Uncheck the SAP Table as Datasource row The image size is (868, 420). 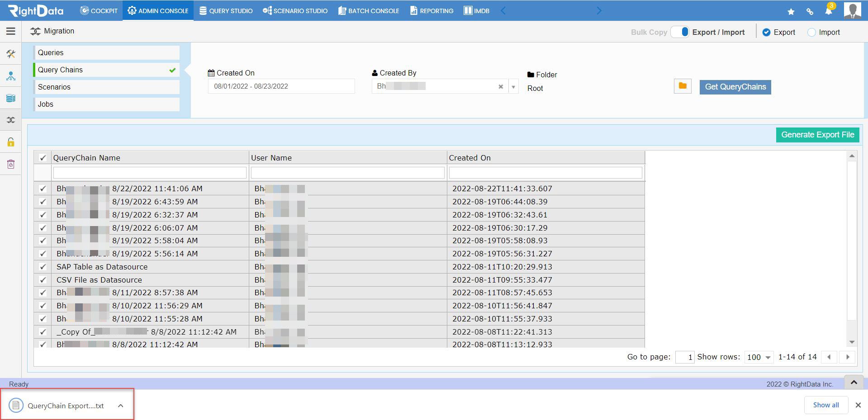coord(43,267)
